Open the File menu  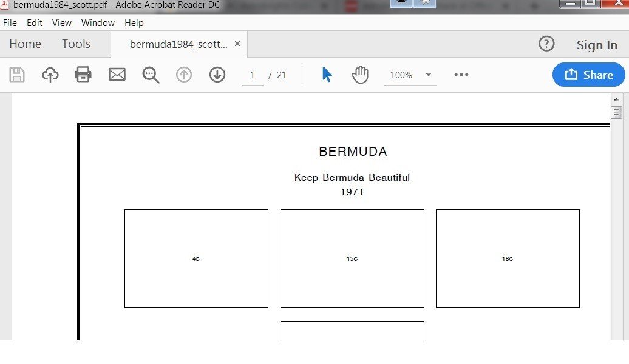pos(10,23)
